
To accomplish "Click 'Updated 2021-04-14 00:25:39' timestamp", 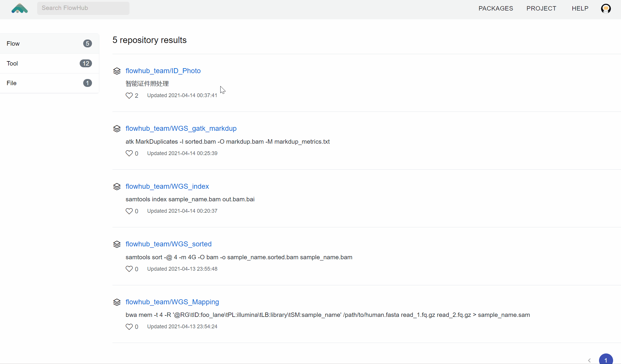I will (x=182, y=153).
